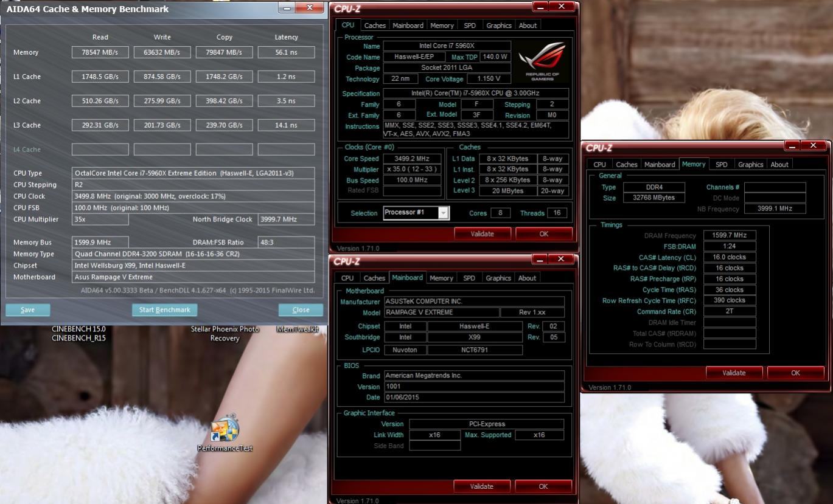Select CPU tab in Mainboard CPU-Z window
The width and height of the screenshot is (833, 504).
(x=347, y=278)
